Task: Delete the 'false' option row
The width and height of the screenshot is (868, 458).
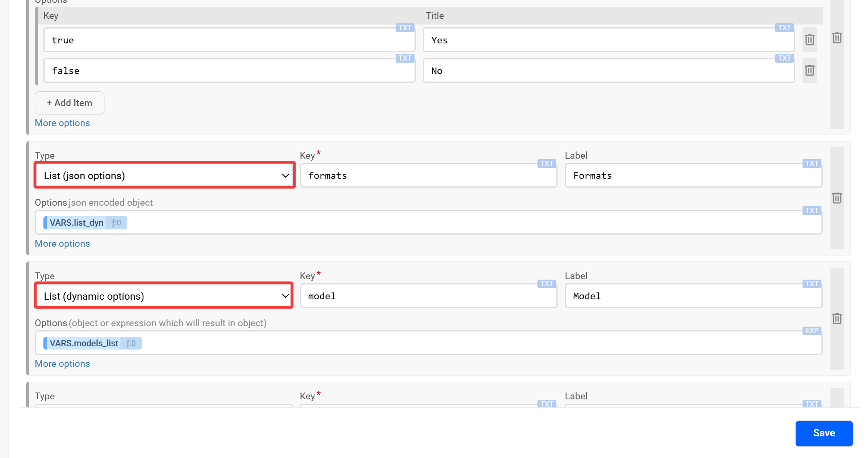Action: coord(809,70)
